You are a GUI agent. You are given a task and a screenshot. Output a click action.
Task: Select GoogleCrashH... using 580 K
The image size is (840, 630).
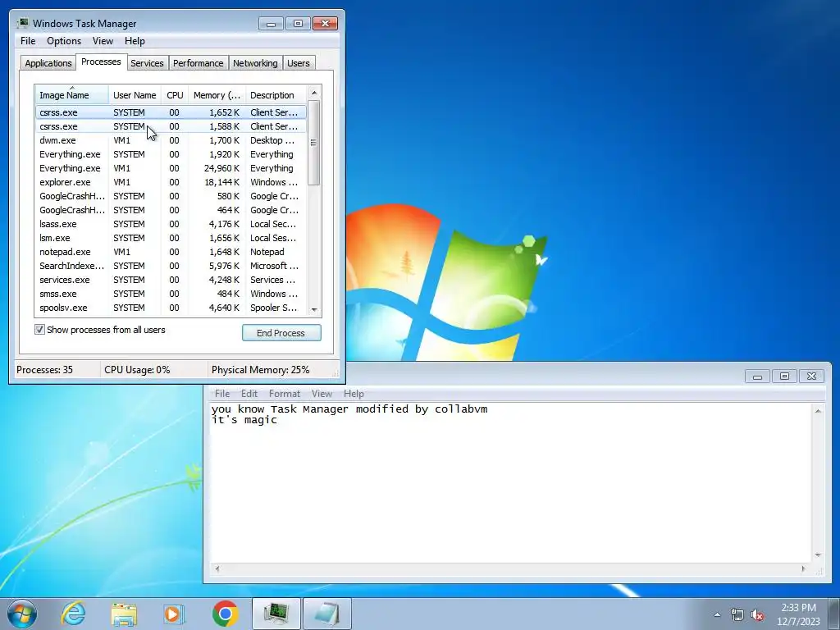tap(171, 196)
